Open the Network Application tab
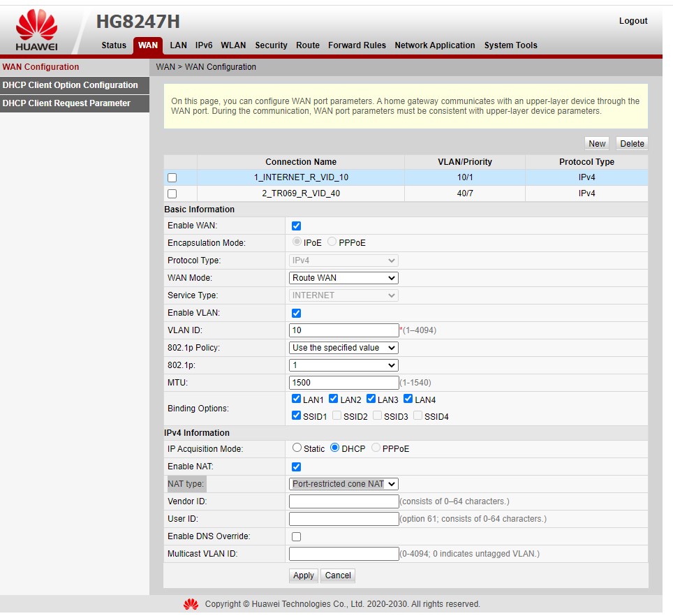This screenshot has width=673, height=616. pyautogui.click(x=435, y=45)
